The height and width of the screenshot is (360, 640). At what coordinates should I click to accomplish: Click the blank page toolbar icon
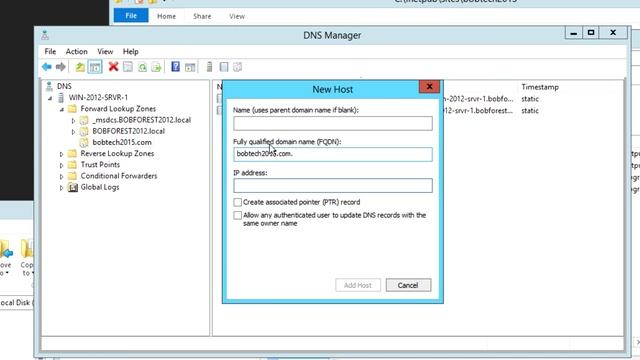click(x=224, y=67)
